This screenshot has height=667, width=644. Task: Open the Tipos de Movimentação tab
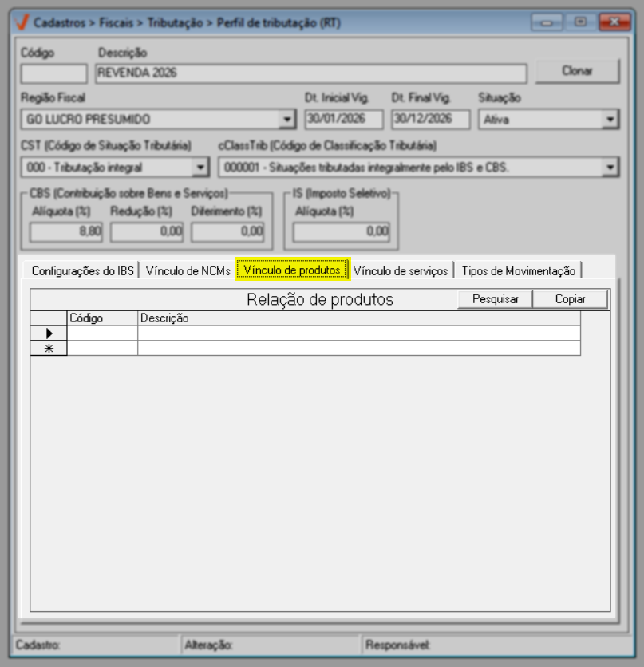point(519,271)
